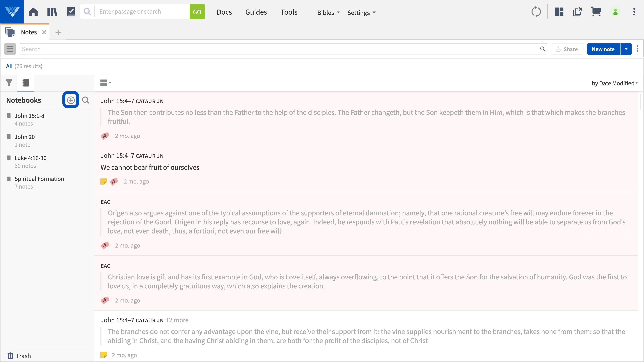The height and width of the screenshot is (362, 644).
Task: Click the yellow note icon on 'We cannot bear fruit'
Action: [103, 181]
